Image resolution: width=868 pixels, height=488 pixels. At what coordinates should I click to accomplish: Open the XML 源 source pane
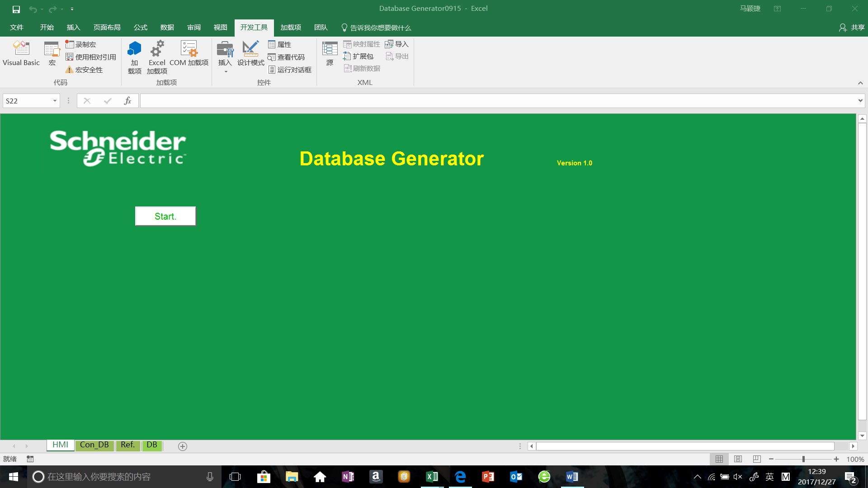(330, 53)
